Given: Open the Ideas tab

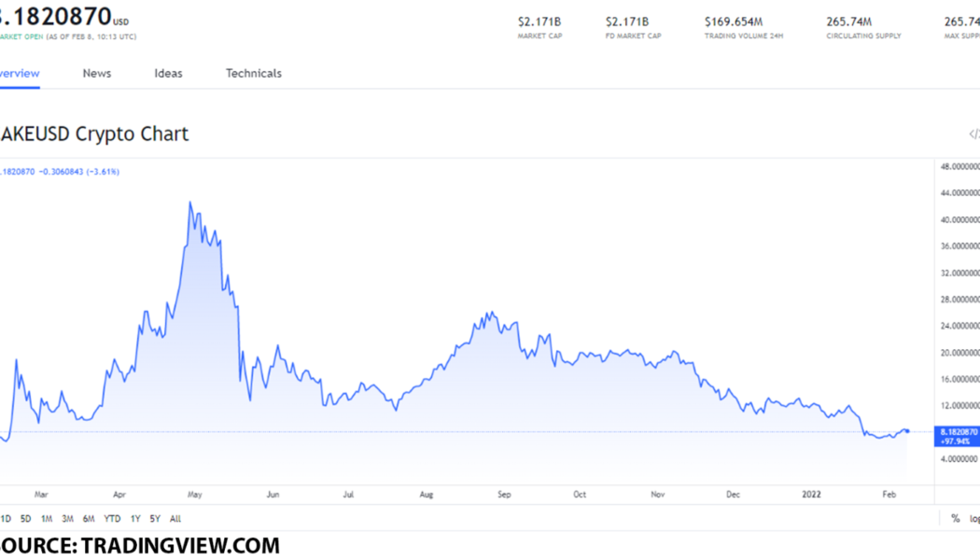Looking at the screenshot, I should [x=168, y=73].
